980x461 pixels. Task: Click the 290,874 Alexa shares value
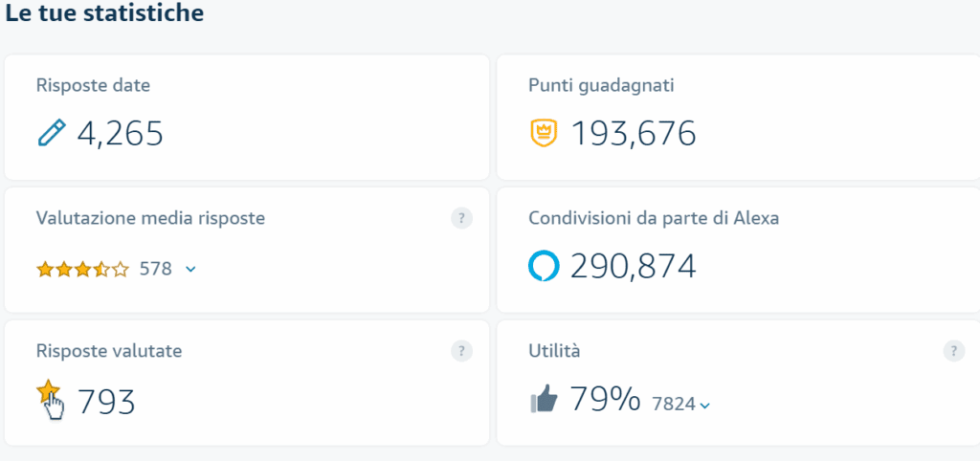coord(633,266)
